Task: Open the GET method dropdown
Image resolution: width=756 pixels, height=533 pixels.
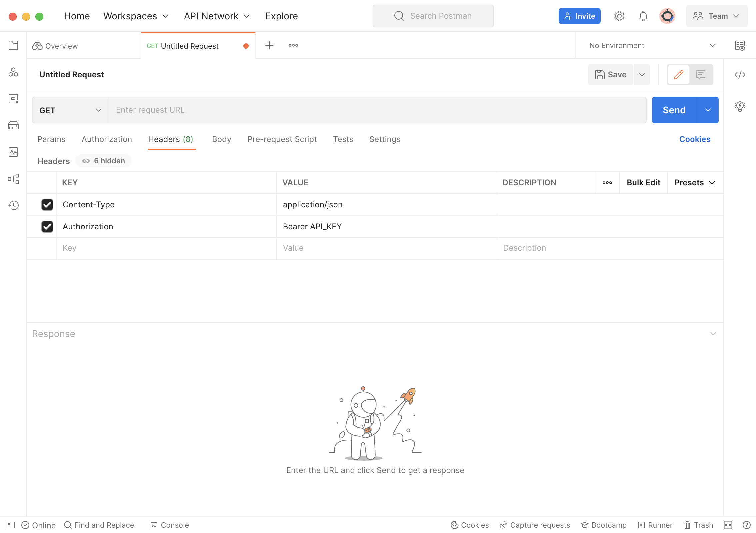Action: [x=70, y=110]
